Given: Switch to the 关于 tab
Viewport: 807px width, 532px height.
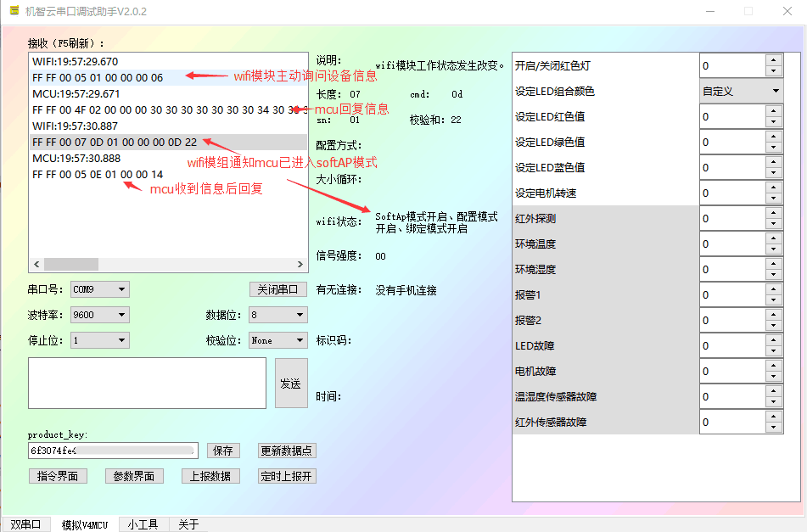Looking at the screenshot, I should [x=188, y=524].
